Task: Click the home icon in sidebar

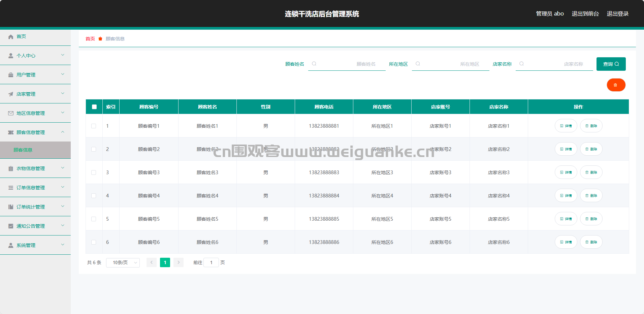Action: (11, 37)
